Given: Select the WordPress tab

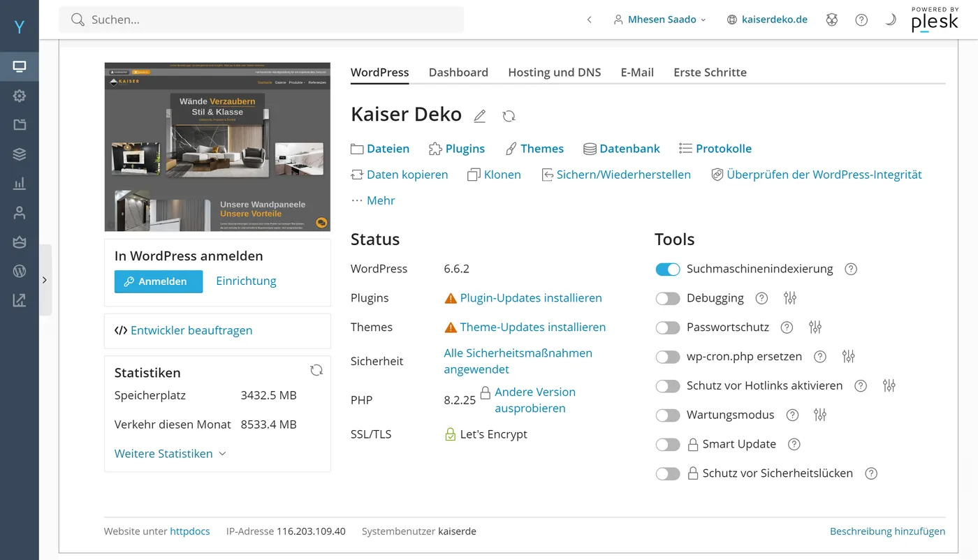Looking at the screenshot, I should [380, 72].
